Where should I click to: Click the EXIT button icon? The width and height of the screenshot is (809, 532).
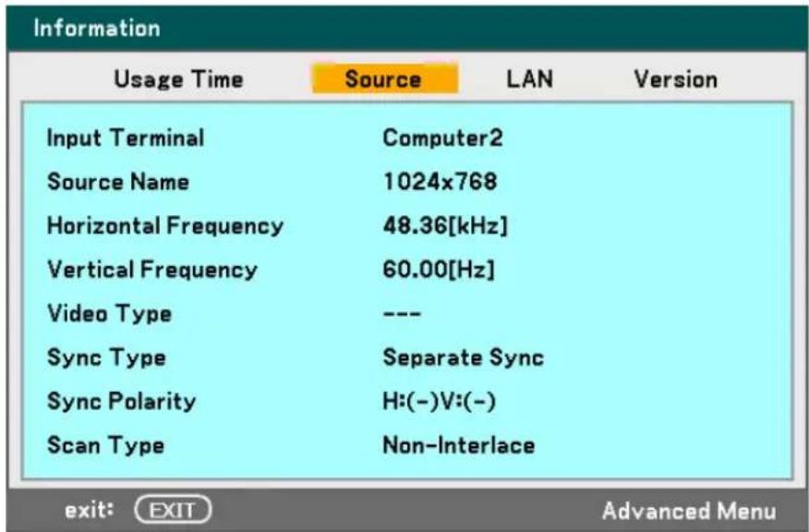pos(173,510)
